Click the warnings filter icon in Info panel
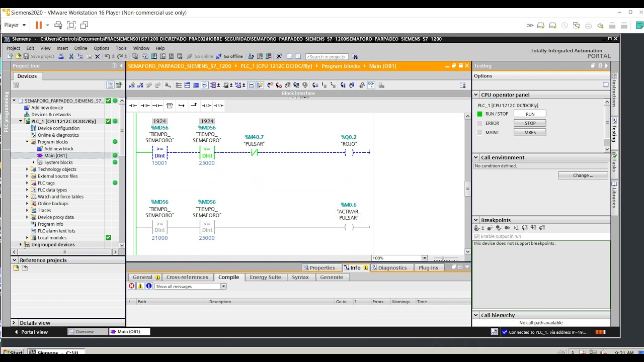Viewport: 644px width, 362px height. (140, 286)
